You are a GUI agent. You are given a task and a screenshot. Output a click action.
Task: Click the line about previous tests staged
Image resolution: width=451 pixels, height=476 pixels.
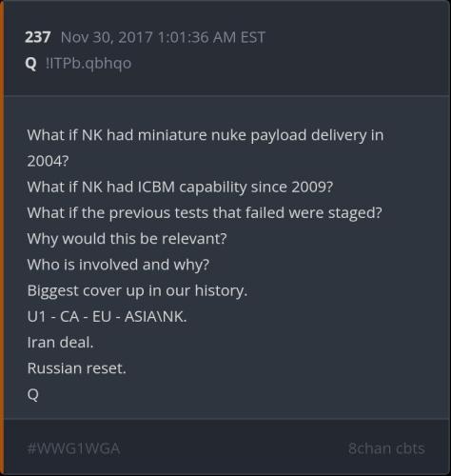(x=205, y=212)
